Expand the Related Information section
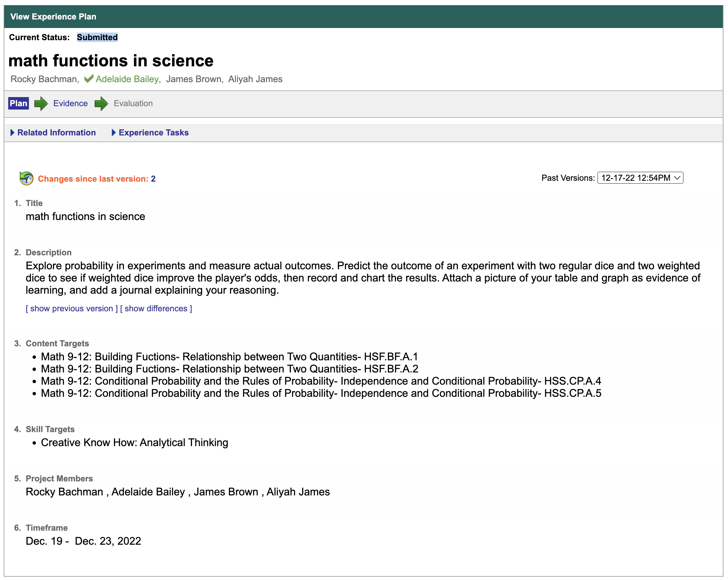This screenshot has width=728, height=580. point(53,133)
